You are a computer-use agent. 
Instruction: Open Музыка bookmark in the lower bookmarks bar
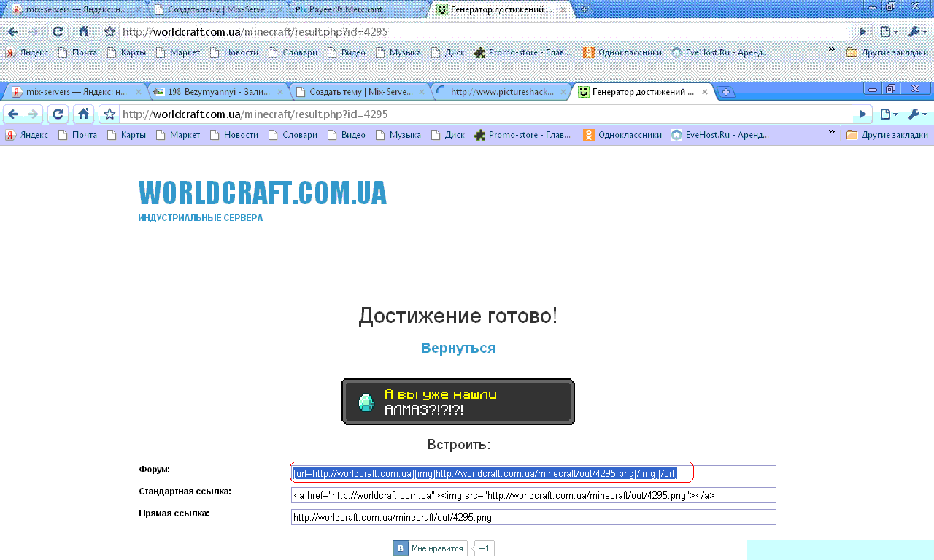click(x=398, y=135)
